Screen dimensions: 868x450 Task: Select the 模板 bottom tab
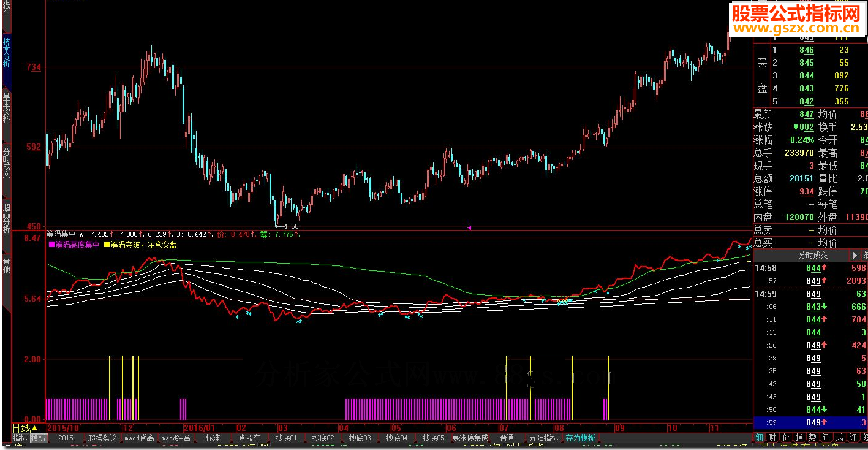[39, 438]
